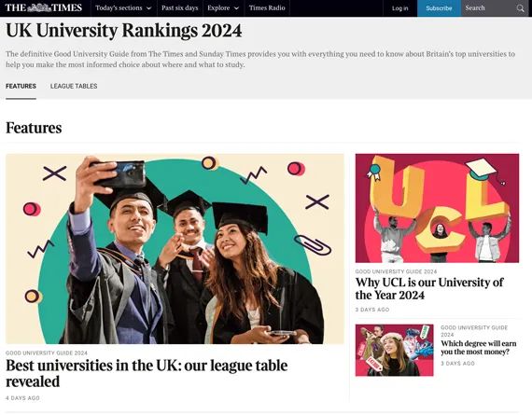Viewport: 532px width, 415px height.
Task: Switch to the League Tables tab
Action: tap(74, 86)
